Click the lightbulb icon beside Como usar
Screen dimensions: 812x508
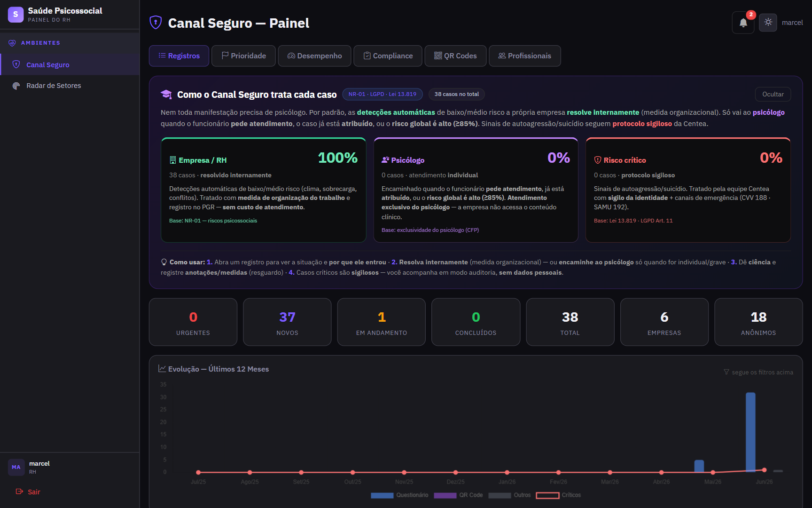click(x=164, y=262)
